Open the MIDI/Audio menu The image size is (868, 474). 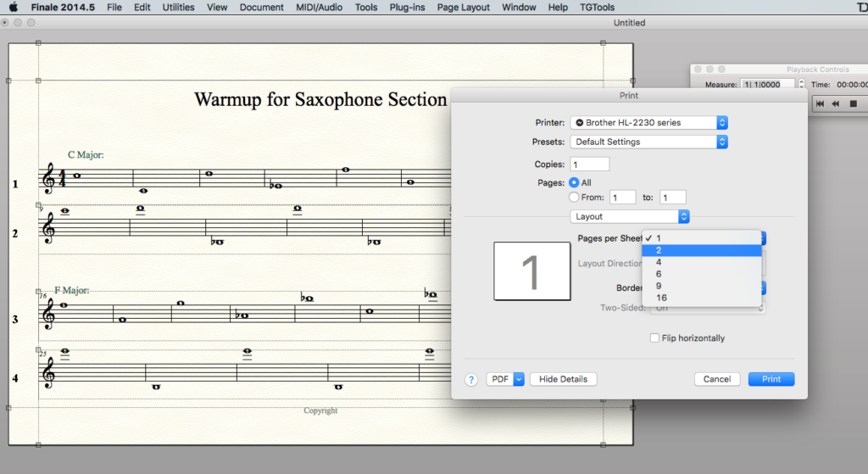tap(319, 8)
